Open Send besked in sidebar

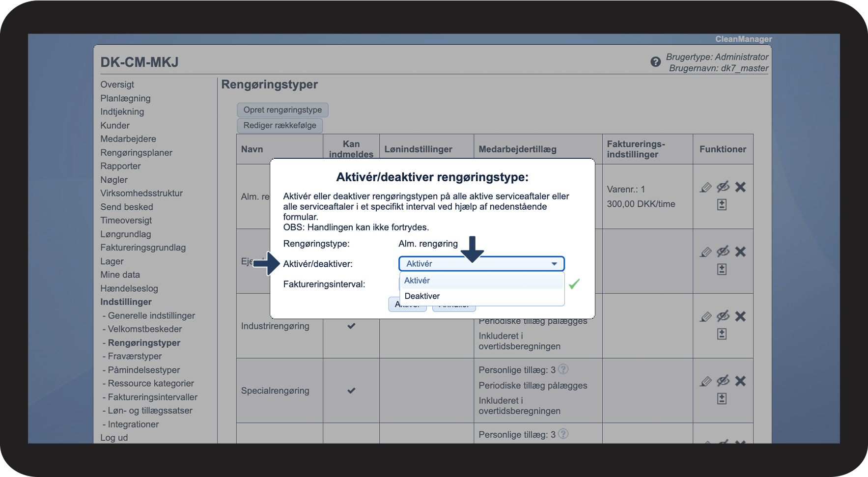(127, 207)
